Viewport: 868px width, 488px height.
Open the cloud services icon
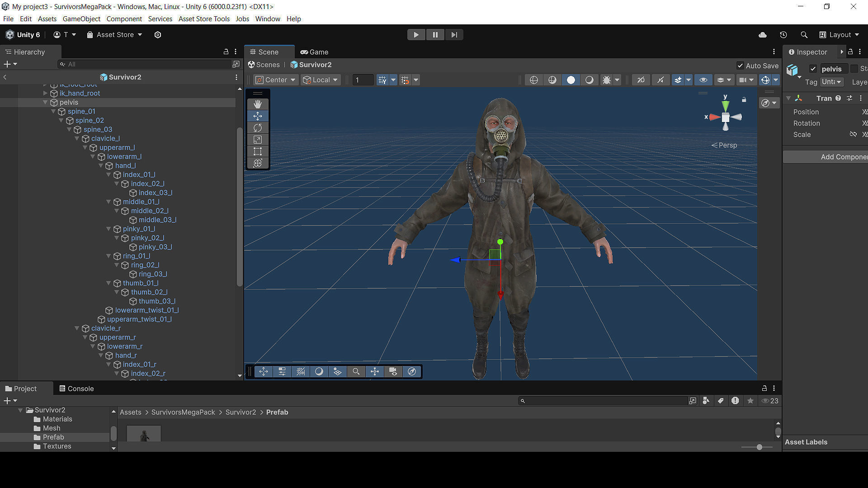pyautogui.click(x=763, y=35)
